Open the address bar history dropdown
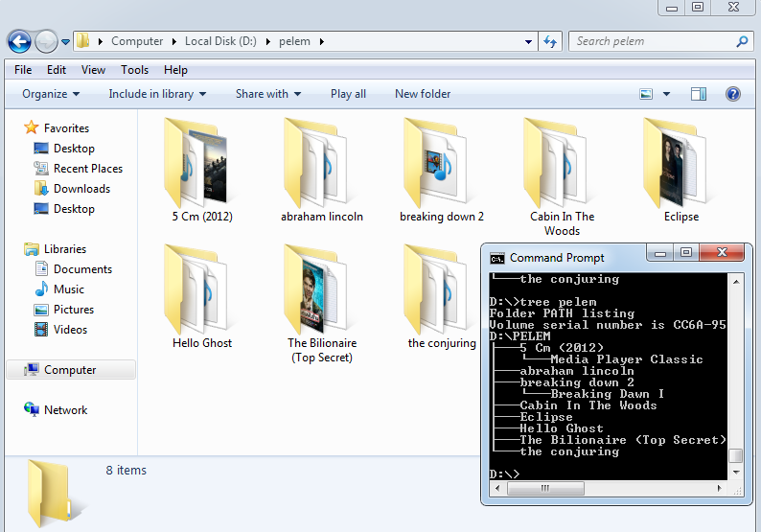 tap(528, 42)
